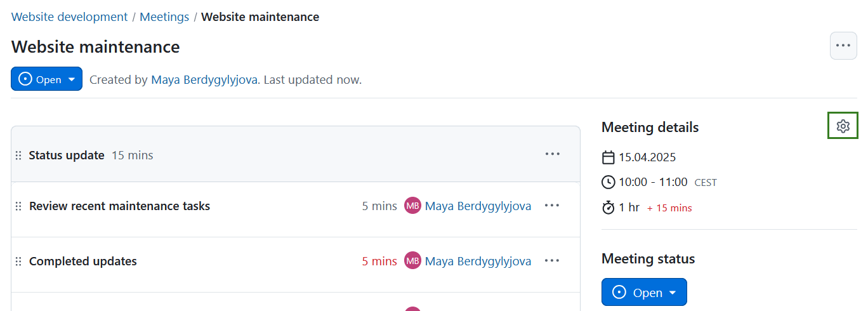Expand the Open status dropdown under the title

(46, 79)
